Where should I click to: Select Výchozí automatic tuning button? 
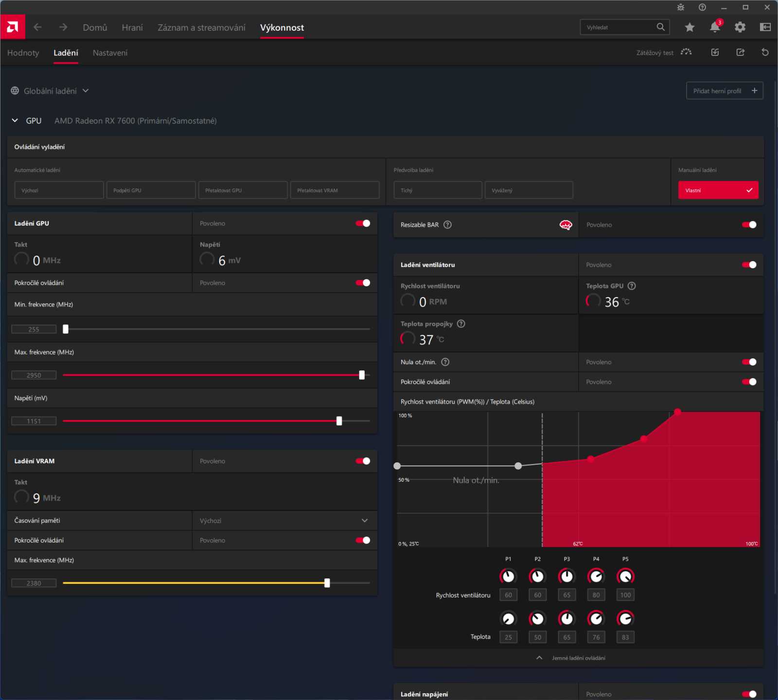point(59,190)
